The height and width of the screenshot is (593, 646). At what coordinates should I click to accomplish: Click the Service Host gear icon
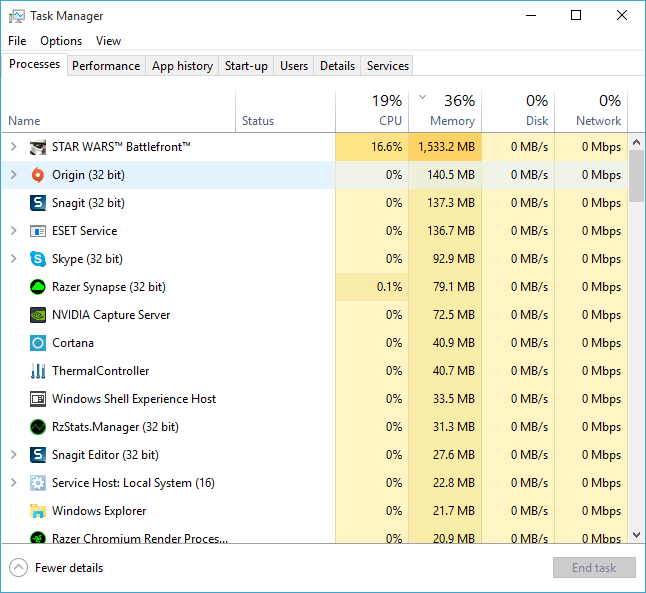(x=38, y=483)
